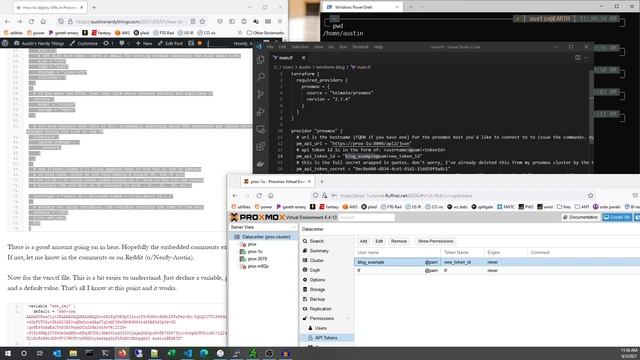Click the split editor icon in VS Code
The height and width of the screenshot is (360, 640).
click(578, 58)
